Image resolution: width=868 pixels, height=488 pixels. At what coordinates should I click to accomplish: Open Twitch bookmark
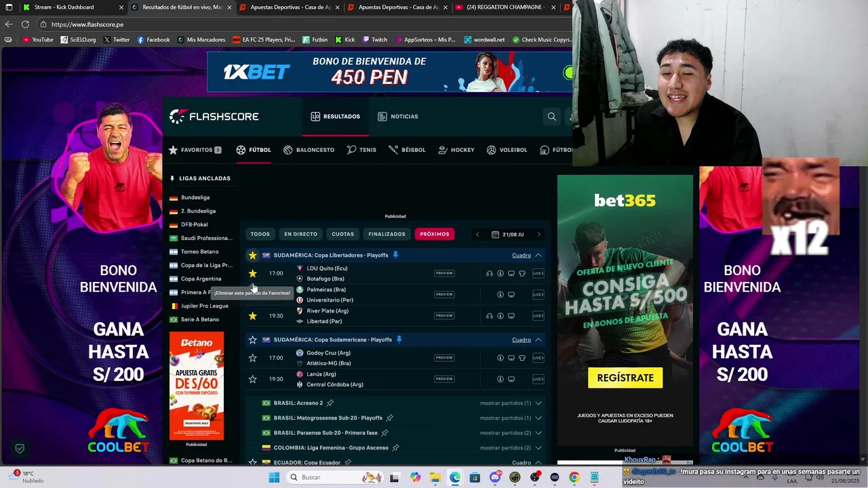tap(375, 39)
